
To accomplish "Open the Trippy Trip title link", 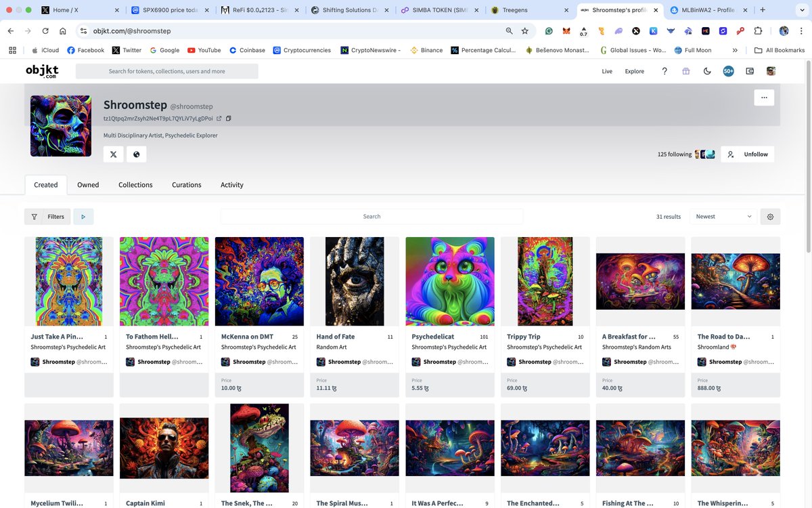I will click(524, 337).
